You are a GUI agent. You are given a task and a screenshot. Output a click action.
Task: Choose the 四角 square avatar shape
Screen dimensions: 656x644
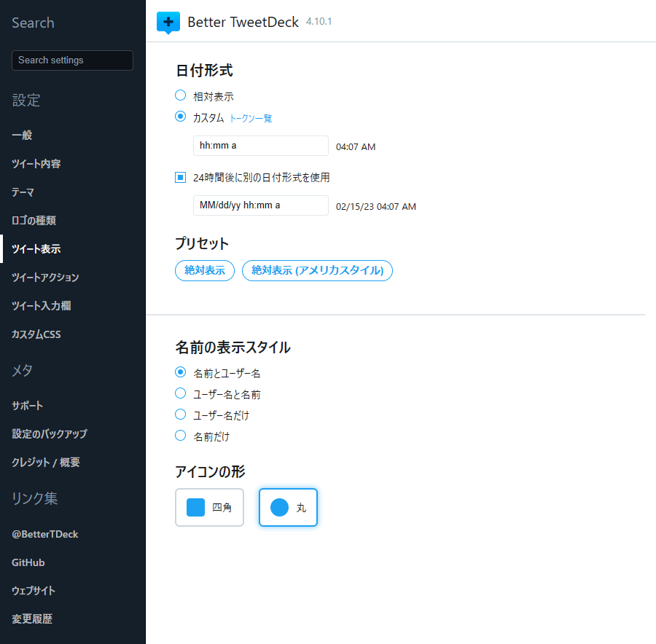209,507
